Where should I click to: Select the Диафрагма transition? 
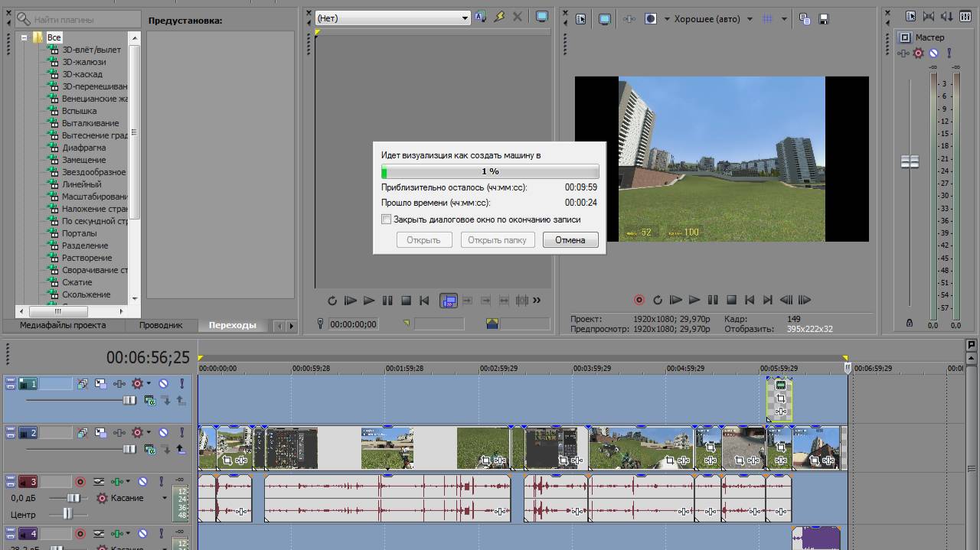(x=84, y=148)
